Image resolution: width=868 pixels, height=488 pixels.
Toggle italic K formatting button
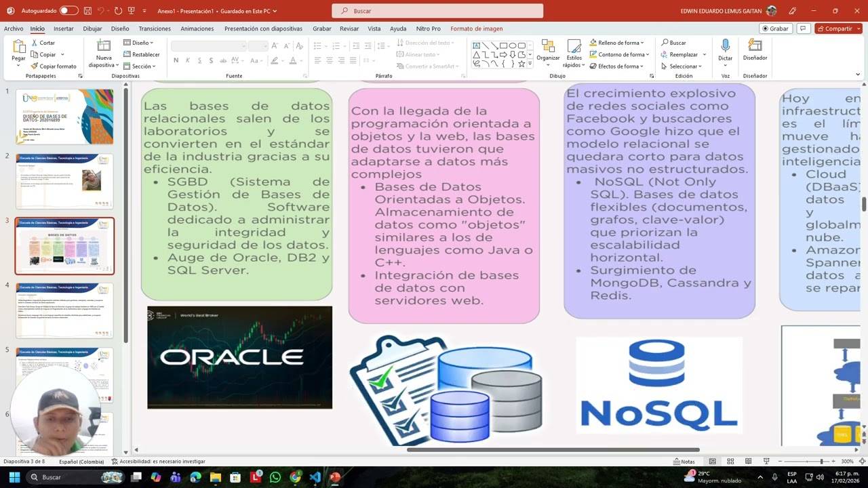[x=188, y=60]
